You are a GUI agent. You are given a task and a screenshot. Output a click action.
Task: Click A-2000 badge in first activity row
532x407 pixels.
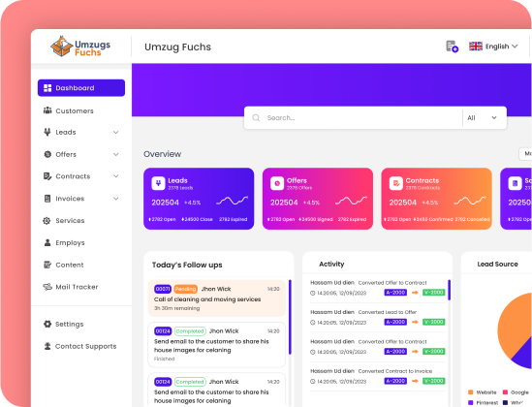(x=395, y=293)
